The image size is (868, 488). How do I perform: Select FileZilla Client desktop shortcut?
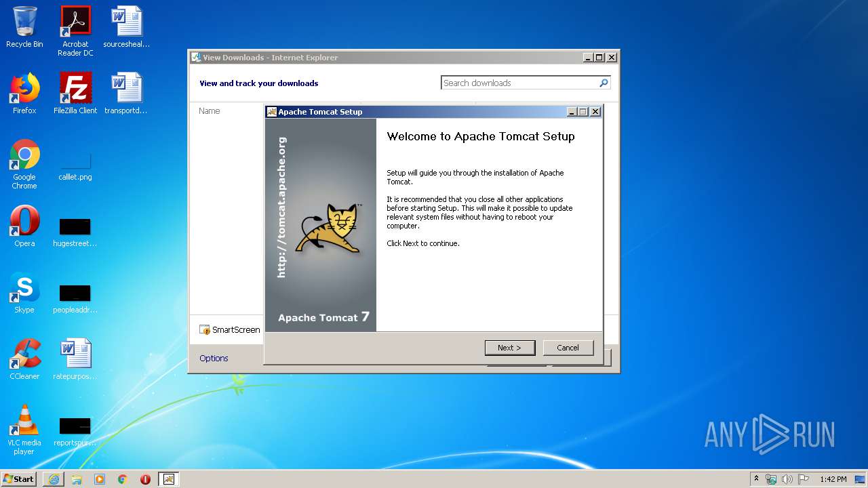75,94
